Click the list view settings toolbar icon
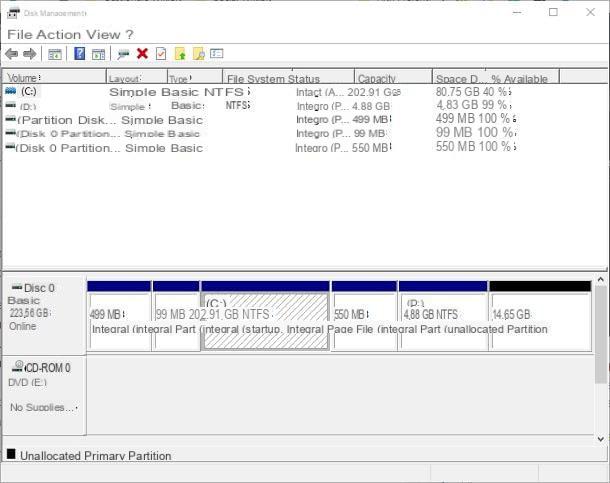 click(x=216, y=53)
